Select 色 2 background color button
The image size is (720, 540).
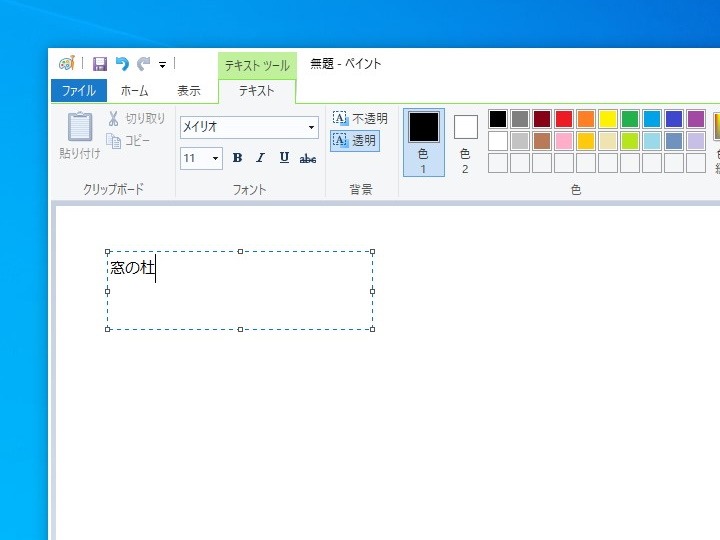click(465, 142)
